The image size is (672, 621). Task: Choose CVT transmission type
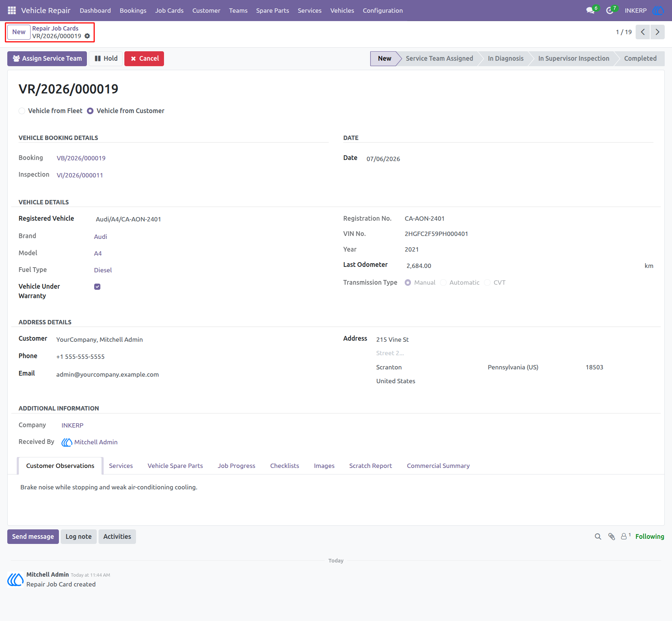click(487, 283)
